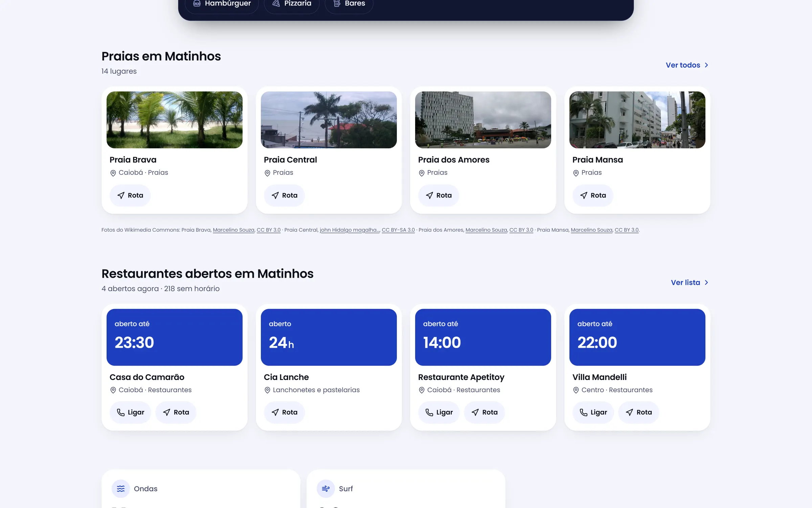Click the Praia Brava photo thumbnail
Image resolution: width=812 pixels, height=508 pixels.
pyautogui.click(x=175, y=120)
